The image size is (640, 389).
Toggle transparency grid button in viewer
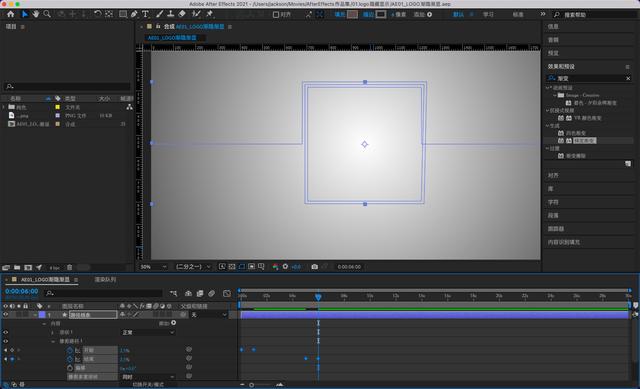pos(232,267)
